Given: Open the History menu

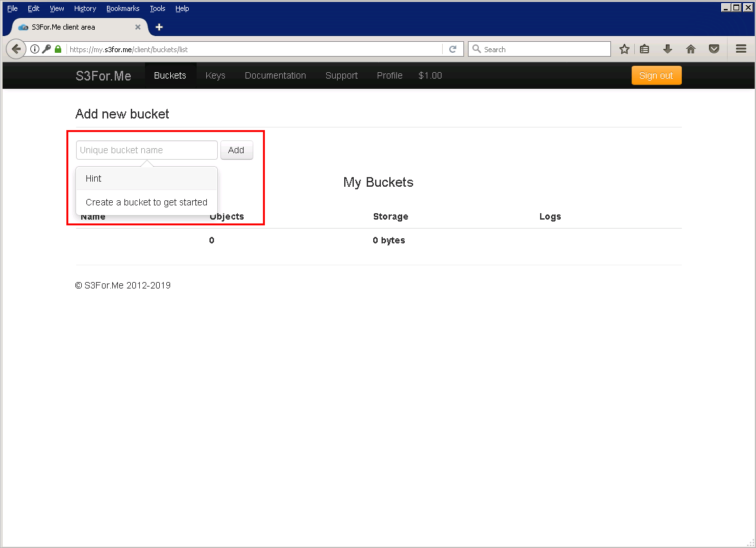Looking at the screenshot, I should coord(85,8).
